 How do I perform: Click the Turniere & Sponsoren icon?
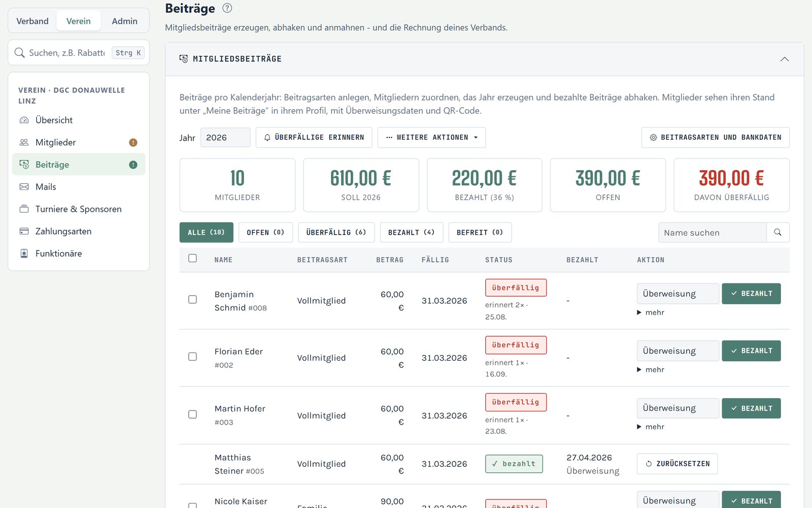pos(24,209)
